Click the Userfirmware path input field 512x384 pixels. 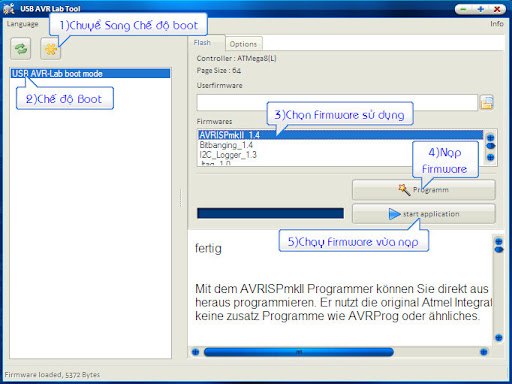337,103
